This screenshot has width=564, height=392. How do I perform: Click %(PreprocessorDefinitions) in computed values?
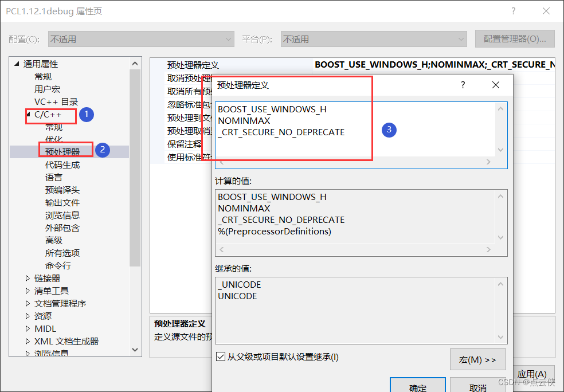[x=275, y=231]
